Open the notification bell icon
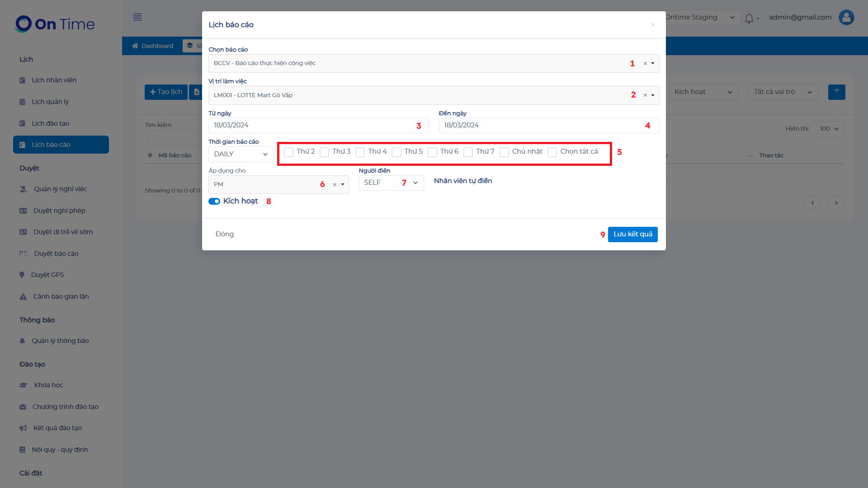Image resolution: width=868 pixels, height=488 pixels. pyautogui.click(x=749, y=18)
